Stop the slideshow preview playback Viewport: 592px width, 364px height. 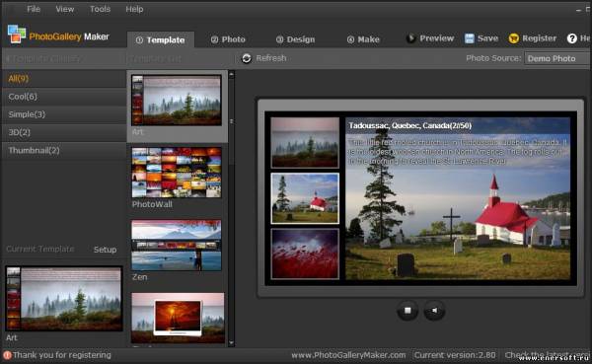point(407,311)
